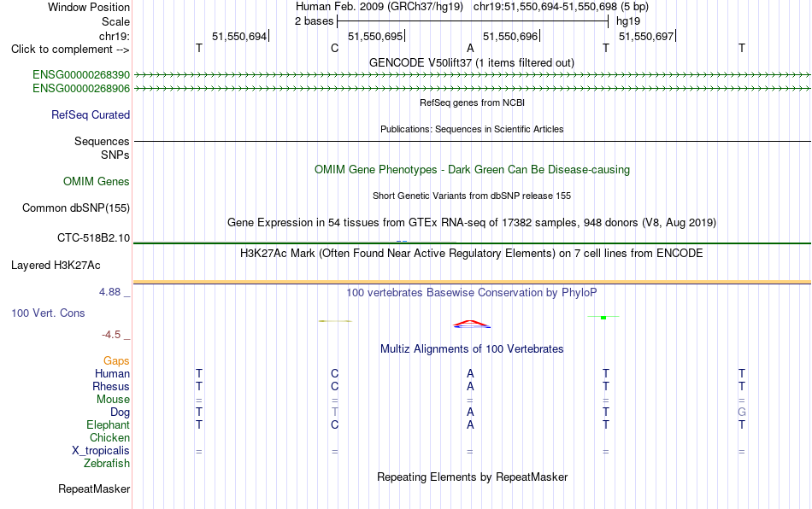The height and width of the screenshot is (509, 812).
Task: Click the Window Position label
Action: (89, 7)
